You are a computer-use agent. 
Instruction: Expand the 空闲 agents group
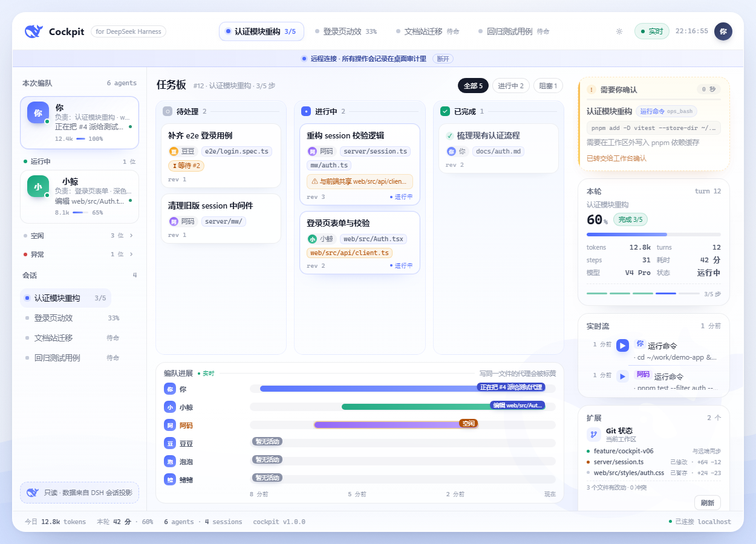point(79,236)
